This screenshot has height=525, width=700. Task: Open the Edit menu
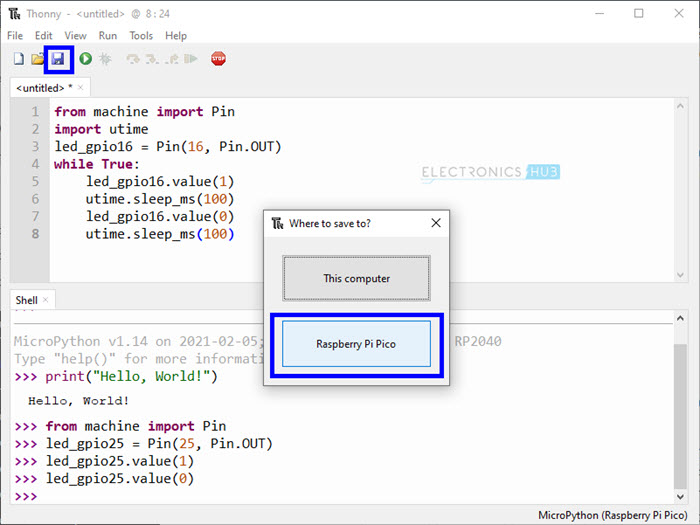pos(43,36)
